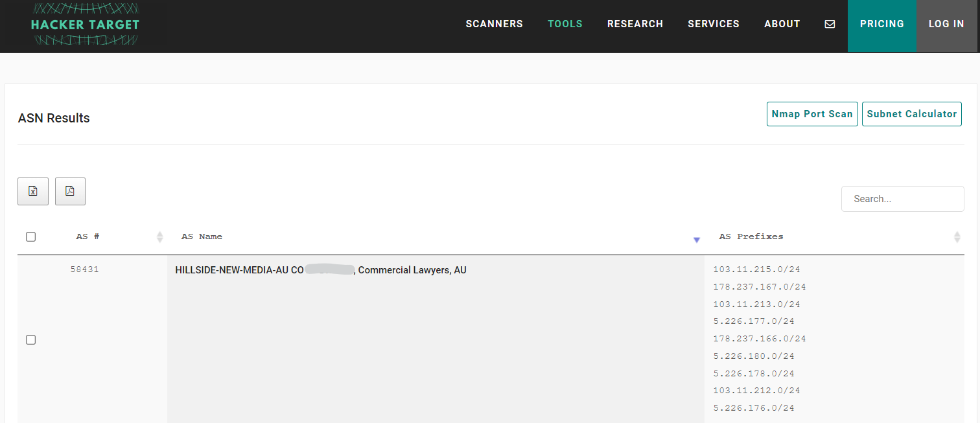Click the AS Name column header

[202, 236]
